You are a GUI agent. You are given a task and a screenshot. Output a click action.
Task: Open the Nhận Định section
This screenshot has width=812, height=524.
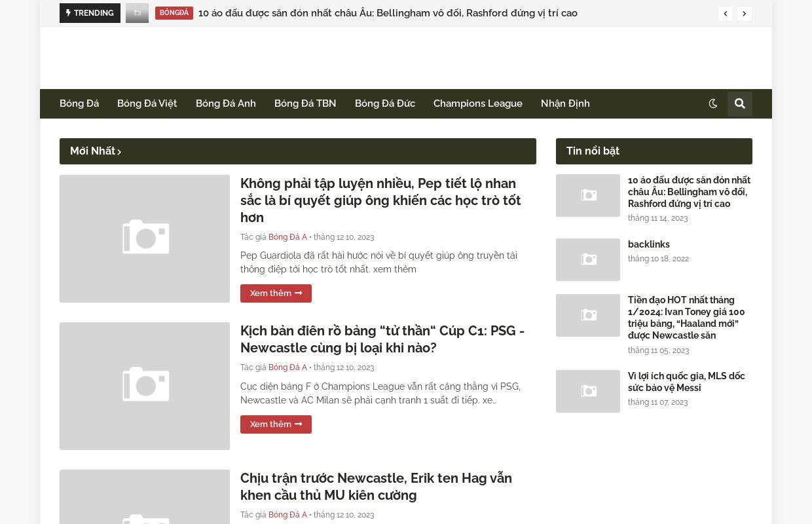tap(565, 103)
